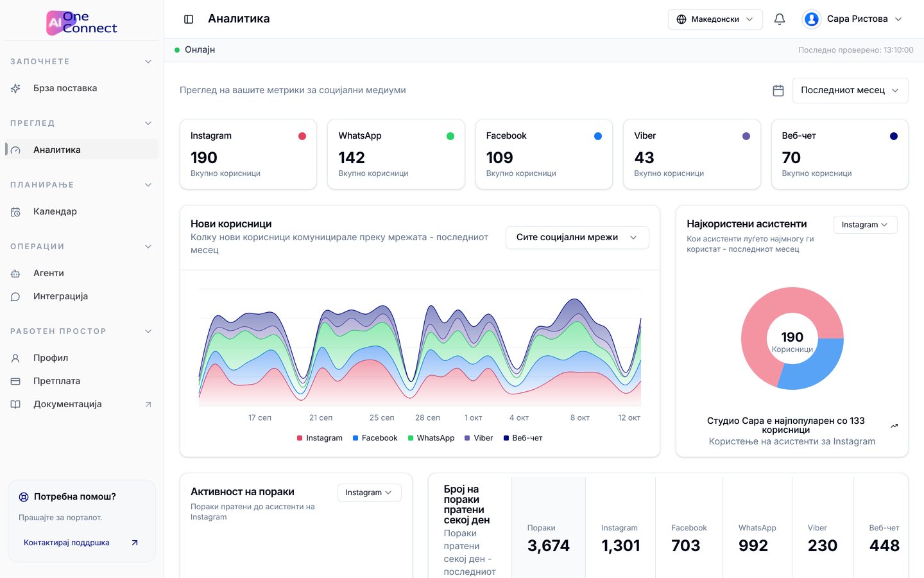The image size is (924, 578).
Task: Click the Сара Ристова profile avatar
Action: point(812,19)
